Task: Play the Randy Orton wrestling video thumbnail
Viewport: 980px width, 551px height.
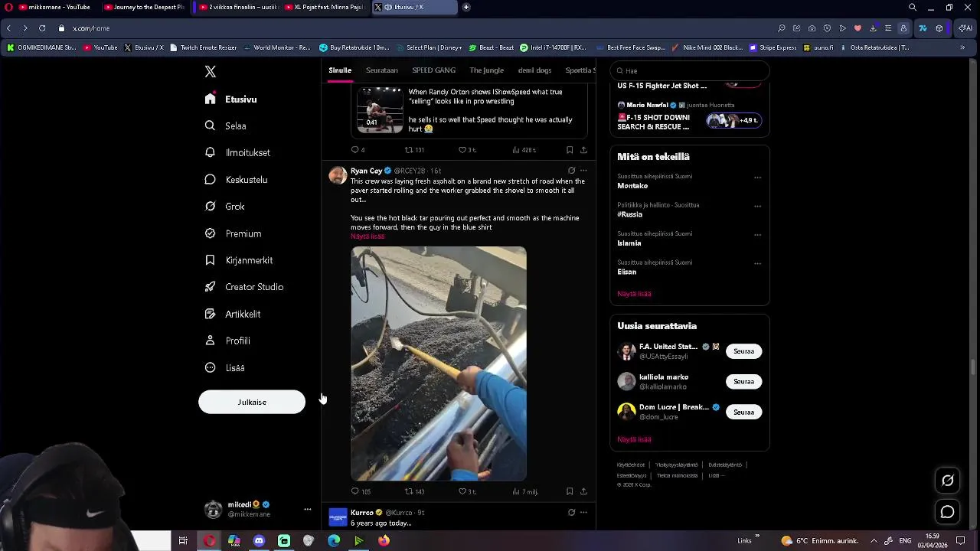Action: tap(380, 109)
